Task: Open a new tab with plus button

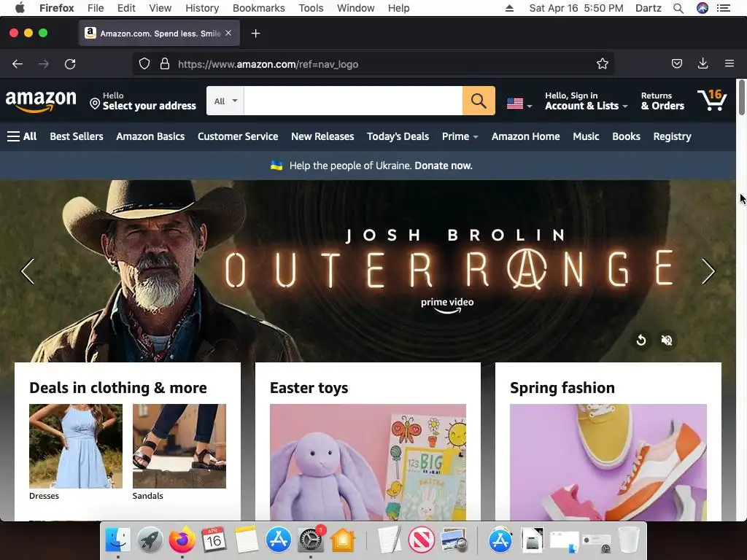Action: click(x=256, y=34)
